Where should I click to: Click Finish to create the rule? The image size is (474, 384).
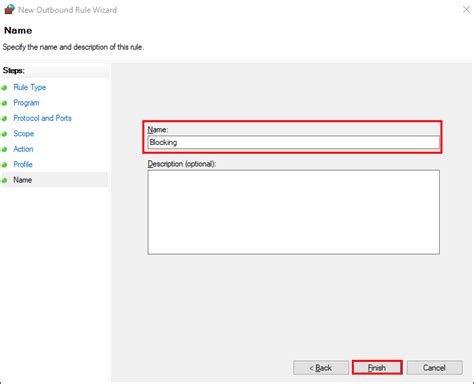(x=377, y=368)
